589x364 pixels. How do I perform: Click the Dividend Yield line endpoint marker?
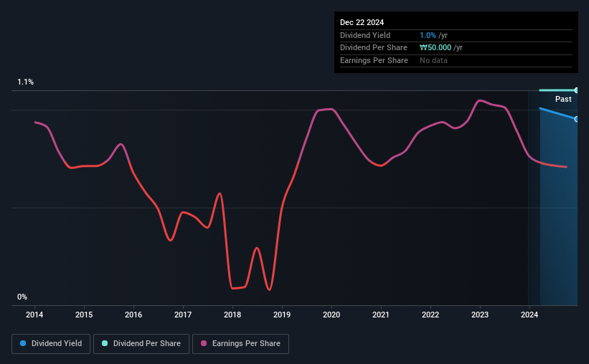576,120
